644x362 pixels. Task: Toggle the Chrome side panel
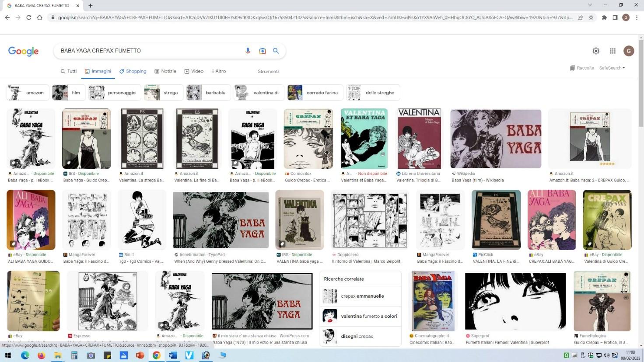615,17
